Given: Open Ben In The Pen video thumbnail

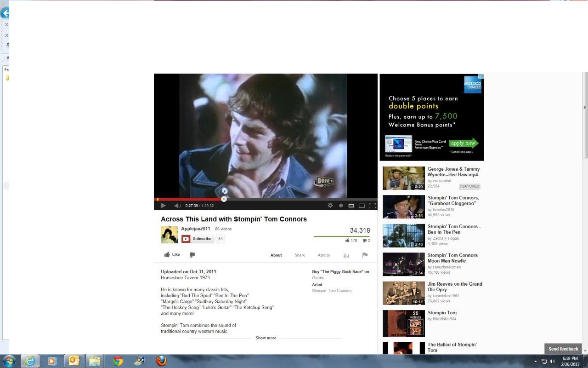Looking at the screenshot, I should pyautogui.click(x=404, y=236).
